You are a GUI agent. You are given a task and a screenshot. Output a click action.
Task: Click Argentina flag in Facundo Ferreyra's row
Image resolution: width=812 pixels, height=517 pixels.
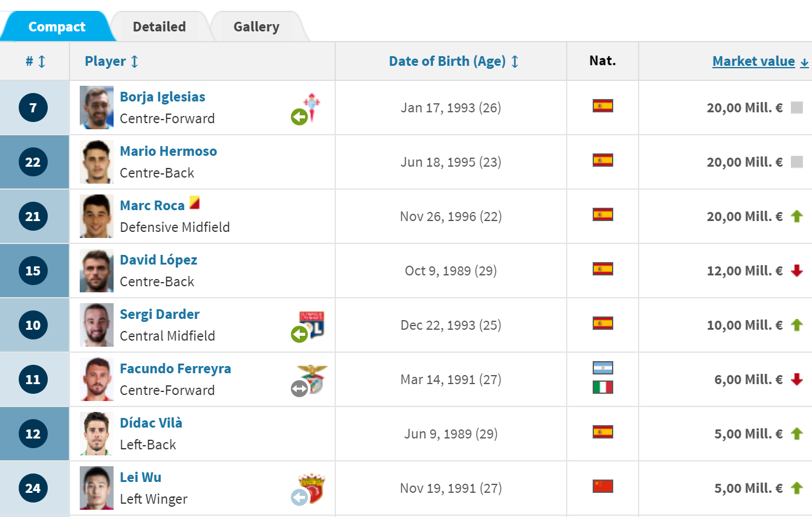[x=603, y=368]
